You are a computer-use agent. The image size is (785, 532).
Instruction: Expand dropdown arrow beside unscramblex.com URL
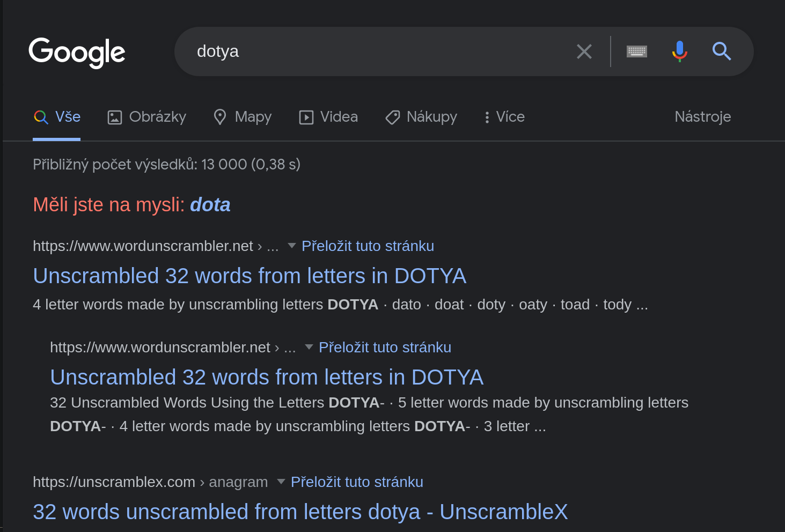click(x=281, y=482)
